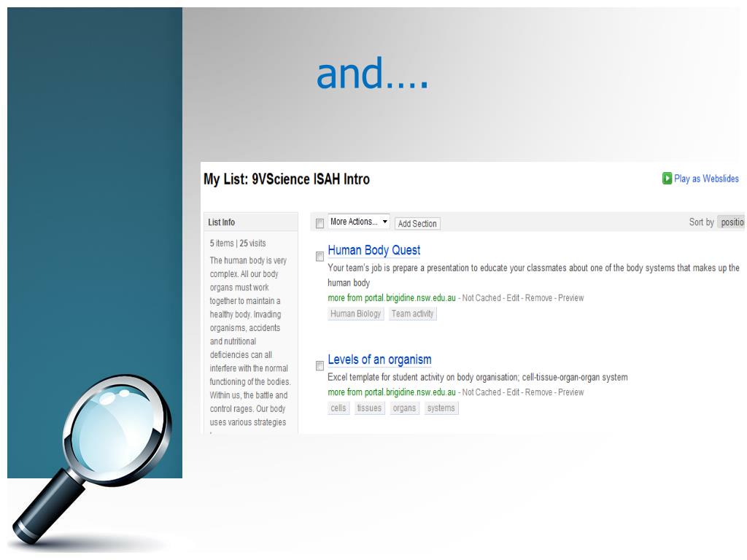Click the green Play as Webslides icon

click(667, 179)
